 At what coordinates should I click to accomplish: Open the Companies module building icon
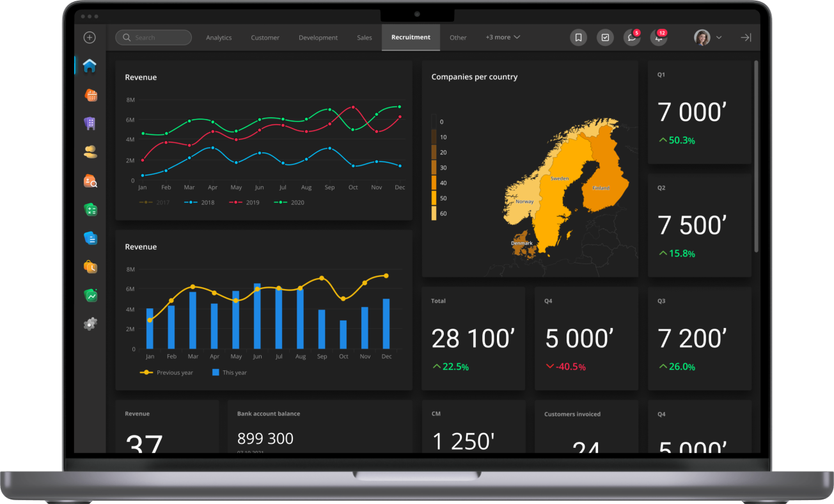pos(90,123)
